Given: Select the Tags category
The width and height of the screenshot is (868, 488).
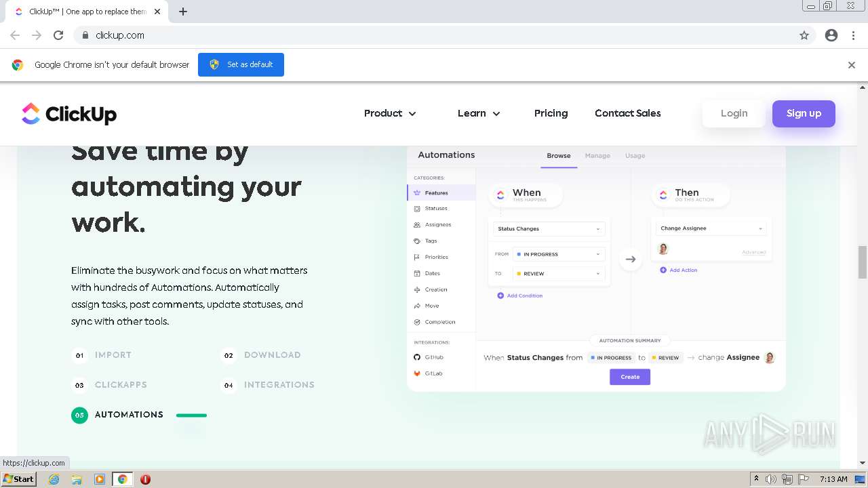Looking at the screenshot, I should pos(426,241).
